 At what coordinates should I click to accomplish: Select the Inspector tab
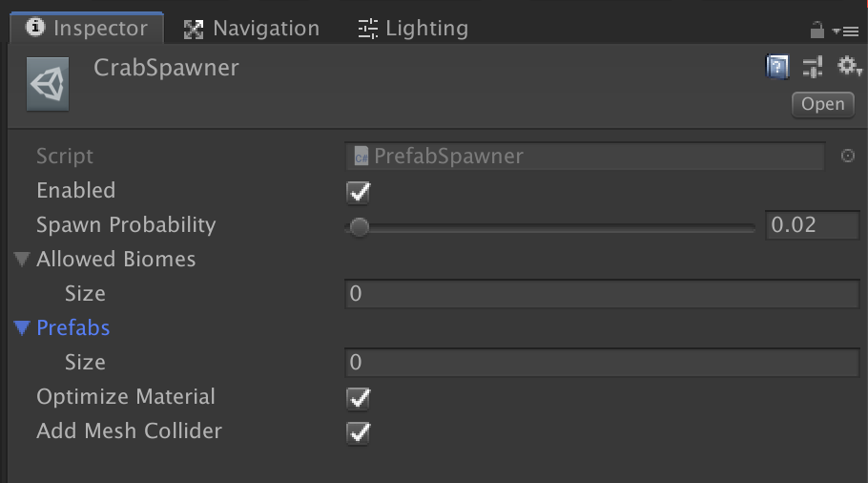(86, 29)
